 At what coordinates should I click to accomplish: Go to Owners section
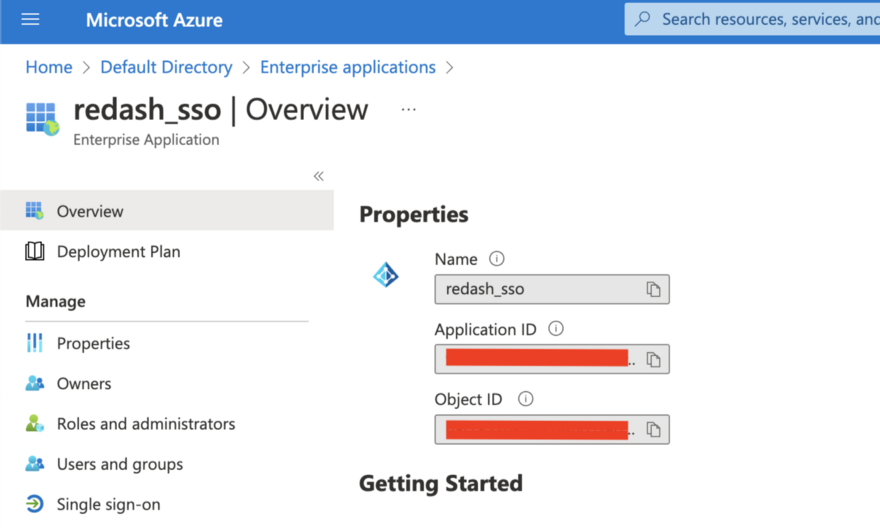pyautogui.click(x=84, y=384)
